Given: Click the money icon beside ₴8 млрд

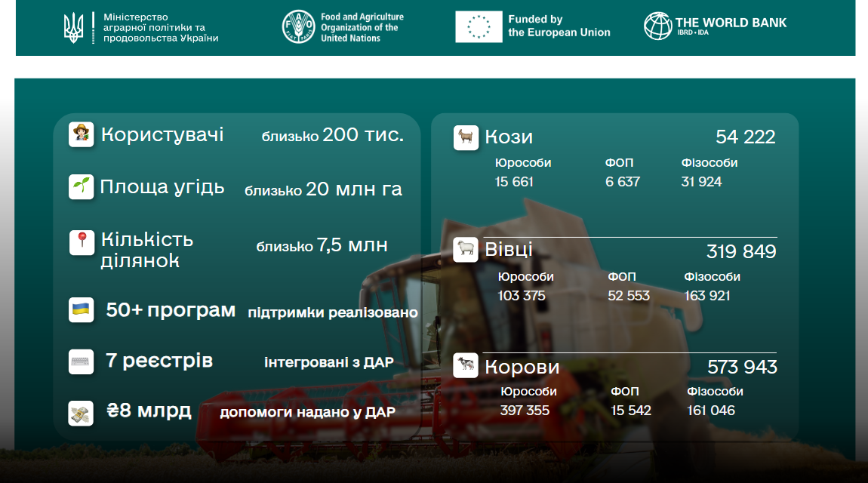Looking at the screenshot, I should click(x=81, y=414).
